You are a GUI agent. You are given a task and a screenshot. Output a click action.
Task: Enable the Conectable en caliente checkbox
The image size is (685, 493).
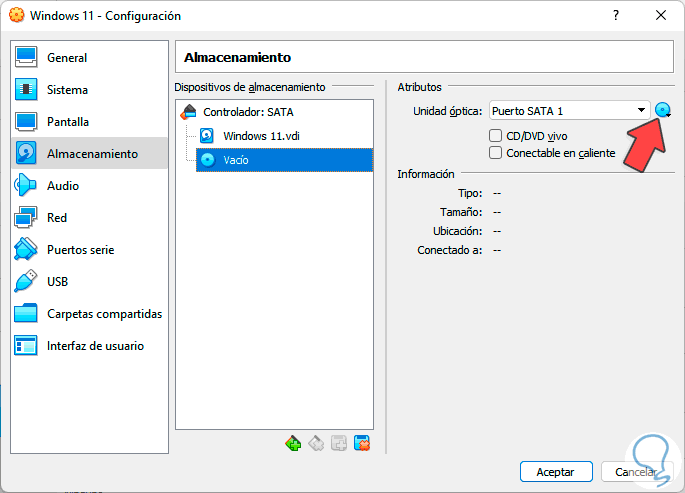(x=495, y=153)
